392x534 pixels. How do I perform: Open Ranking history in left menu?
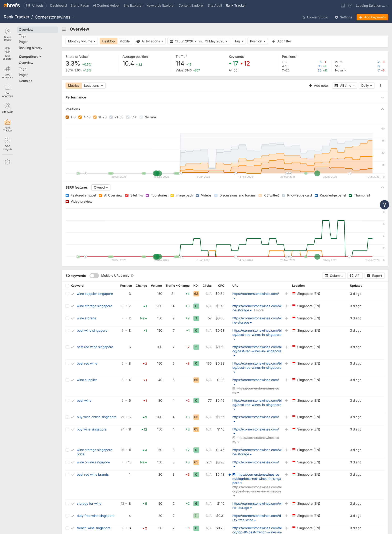click(x=31, y=48)
